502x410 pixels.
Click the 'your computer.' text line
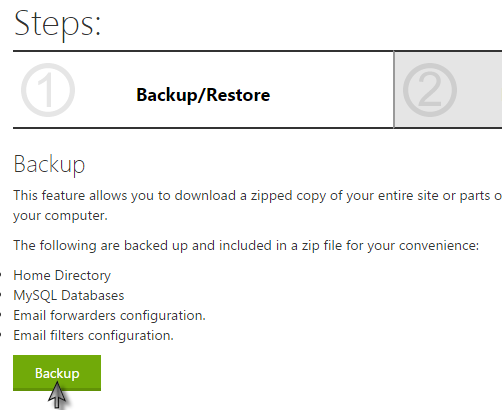60,216
